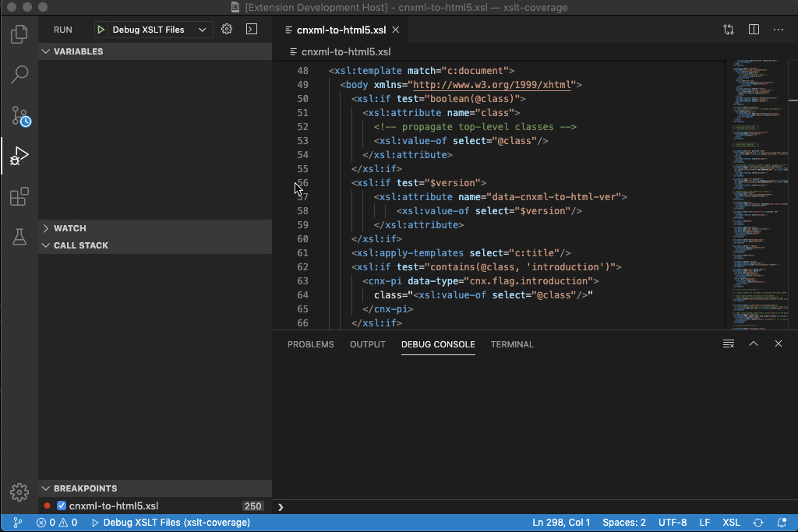Open notifications bell in status bar
This screenshot has height=532, width=798.
click(x=782, y=523)
